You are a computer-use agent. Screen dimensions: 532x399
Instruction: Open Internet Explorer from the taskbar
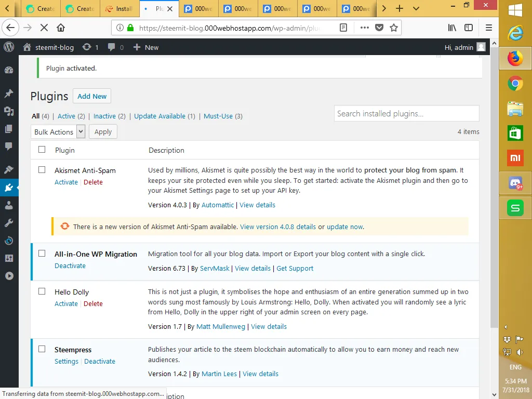click(x=515, y=34)
